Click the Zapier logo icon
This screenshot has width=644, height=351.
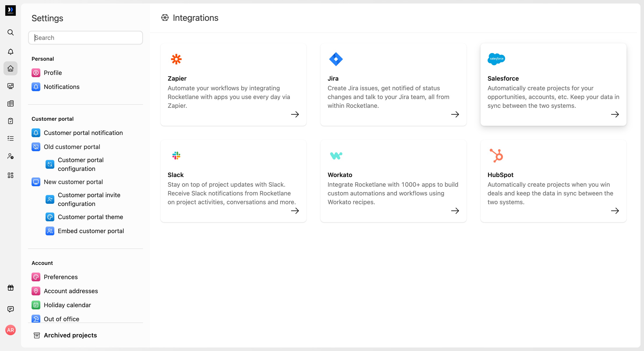tap(176, 59)
